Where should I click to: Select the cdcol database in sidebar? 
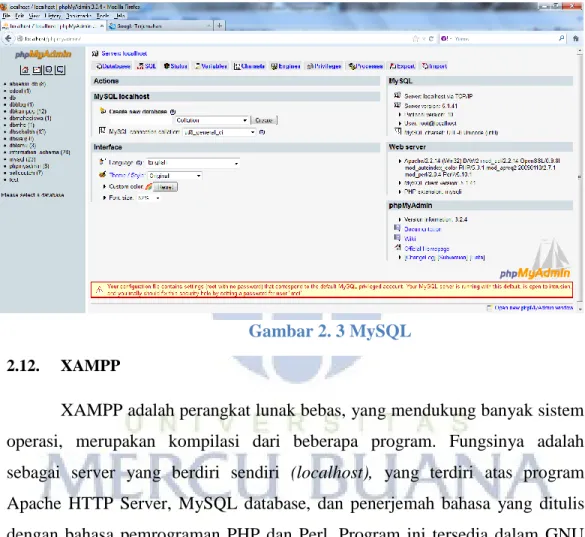(x=20, y=91)
